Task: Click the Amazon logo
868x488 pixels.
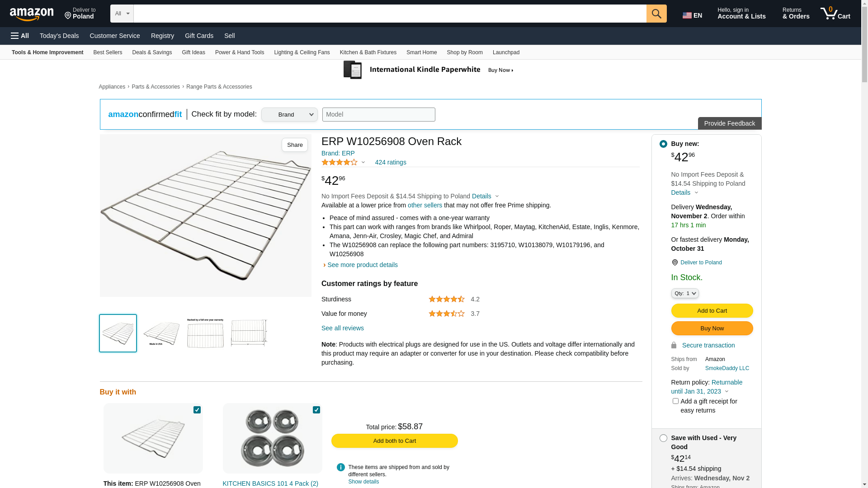Action: coord(32,14)
